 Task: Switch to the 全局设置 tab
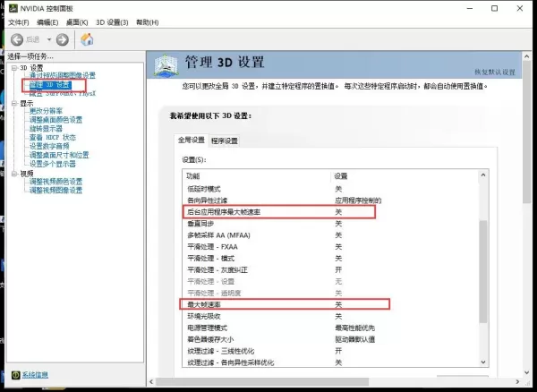(192, 140)
